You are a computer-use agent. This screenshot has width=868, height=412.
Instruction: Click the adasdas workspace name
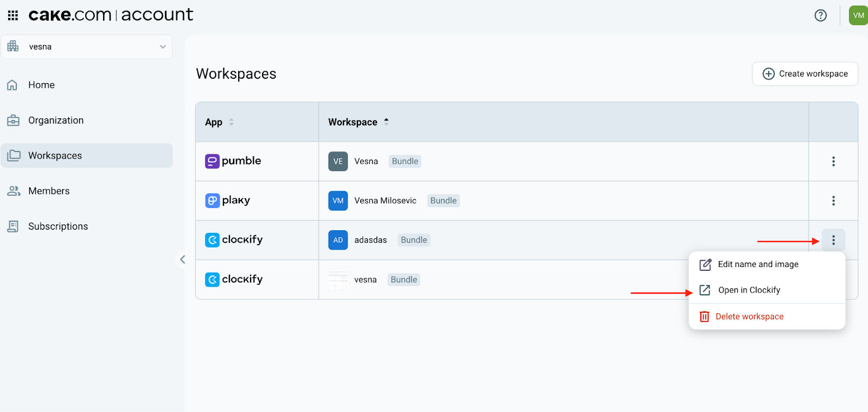(x=371, y=240)
